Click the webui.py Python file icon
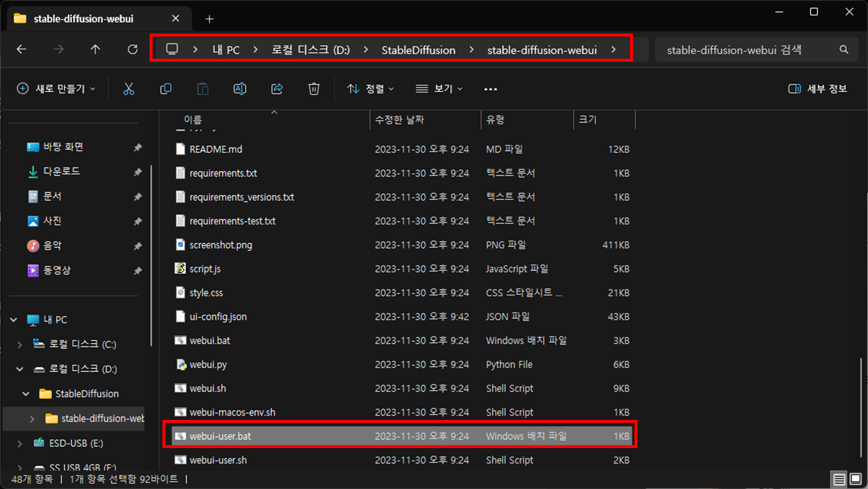The height and width of the screenshot is (489, 868). 180,364
